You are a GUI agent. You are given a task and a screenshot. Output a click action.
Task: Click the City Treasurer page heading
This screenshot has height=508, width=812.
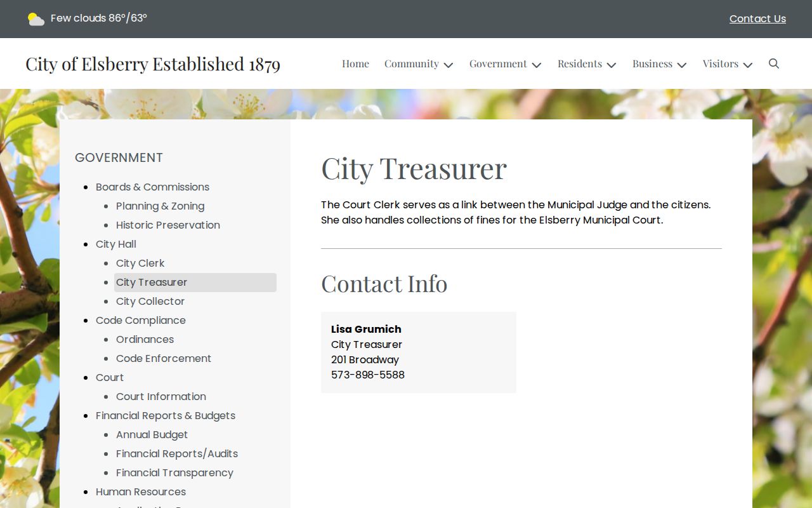click(x=414, y=168)
